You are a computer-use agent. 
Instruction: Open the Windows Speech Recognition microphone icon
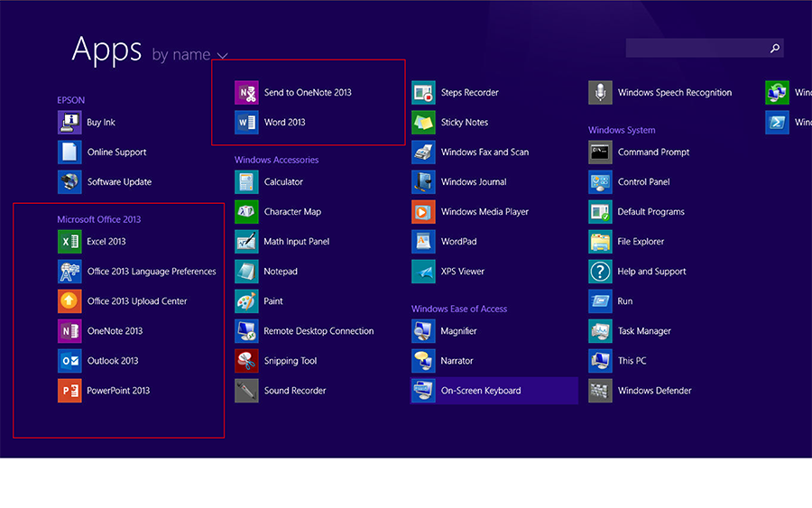600,93
